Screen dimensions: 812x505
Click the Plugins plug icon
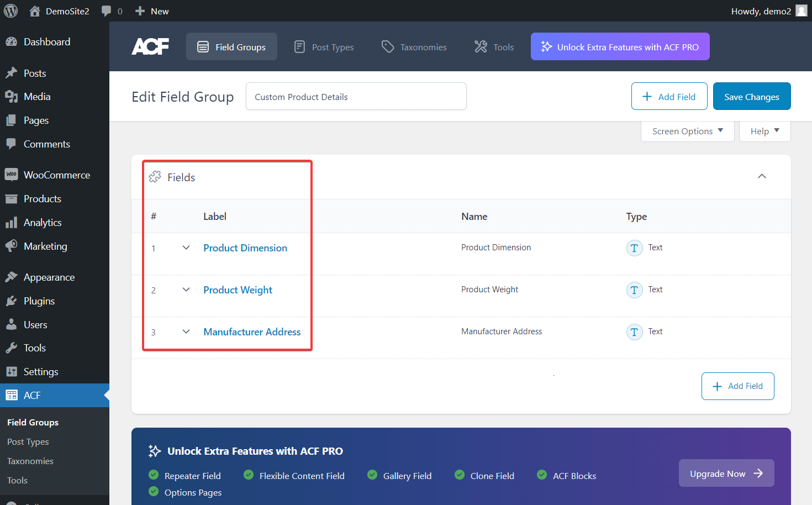[x=11, y=301]
